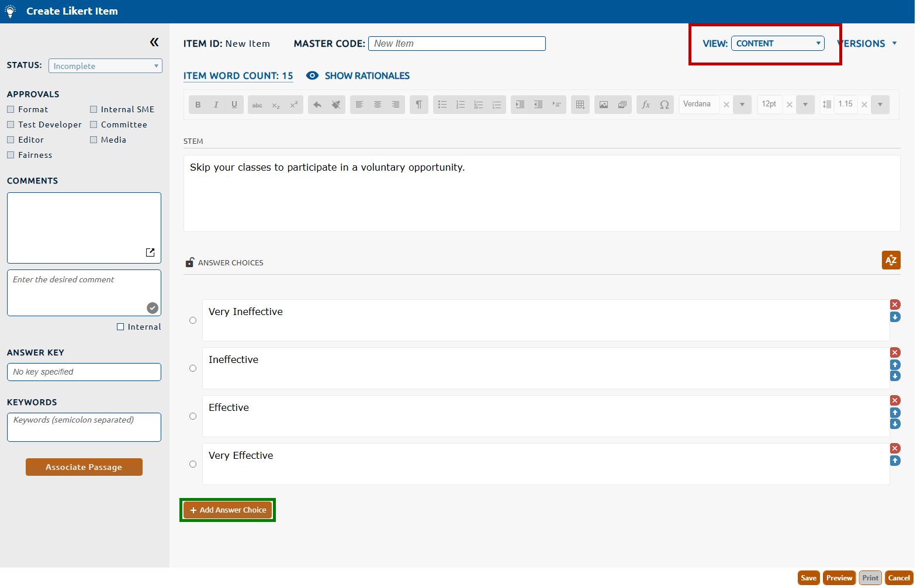Viewport: 917px width, 588px height.
Task: Collapse the left sidebar with double chevron
Action: [x=154, y=42]
